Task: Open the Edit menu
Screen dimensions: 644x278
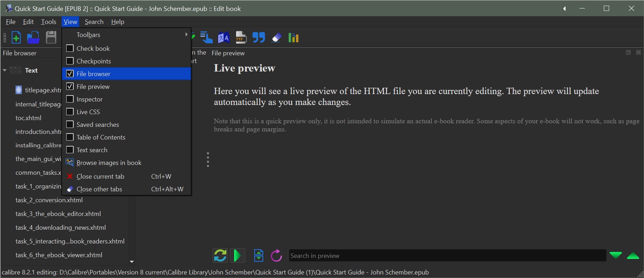Action: click(28, 22)
